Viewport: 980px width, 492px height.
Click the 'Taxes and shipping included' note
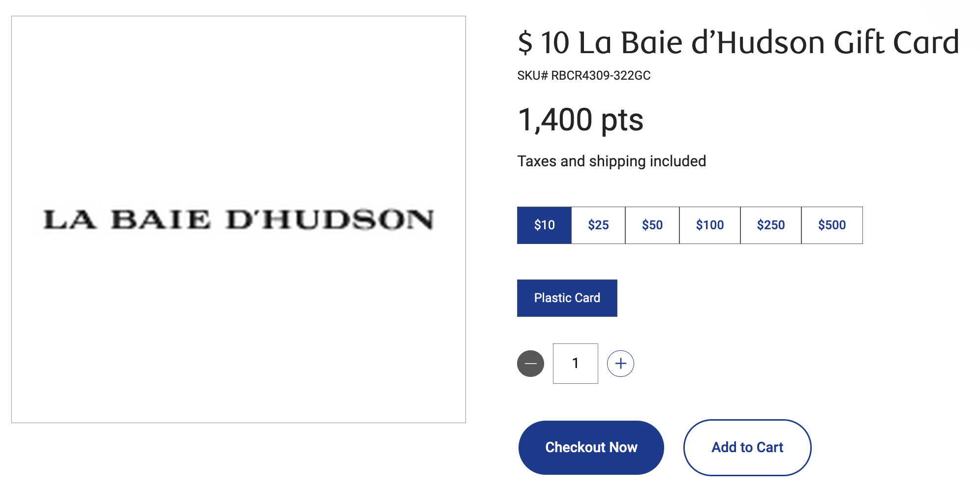click(612, 161)
